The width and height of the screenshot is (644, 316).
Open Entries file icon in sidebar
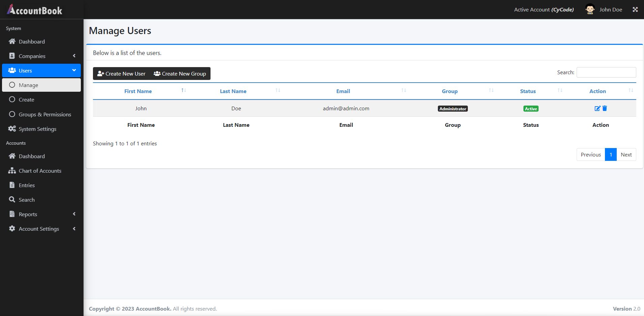pos(12,185)
